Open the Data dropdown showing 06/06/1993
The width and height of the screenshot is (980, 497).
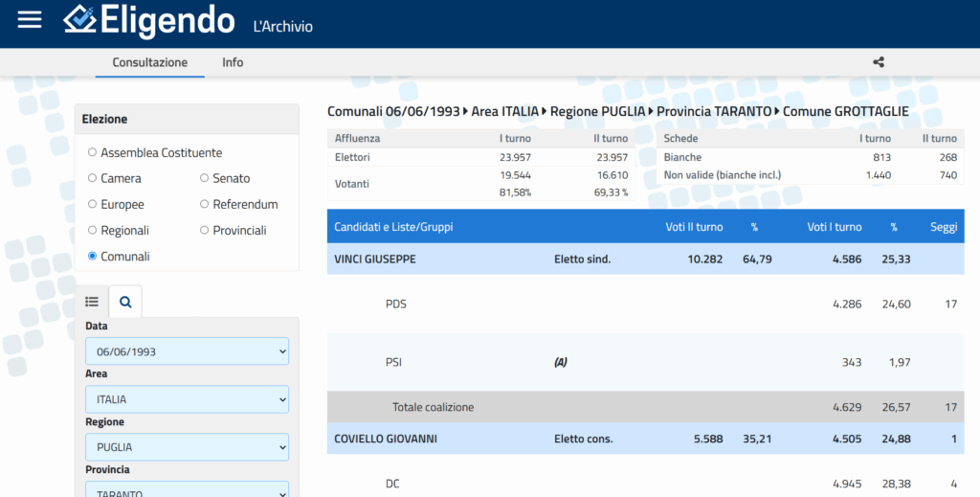click(187, 351)
